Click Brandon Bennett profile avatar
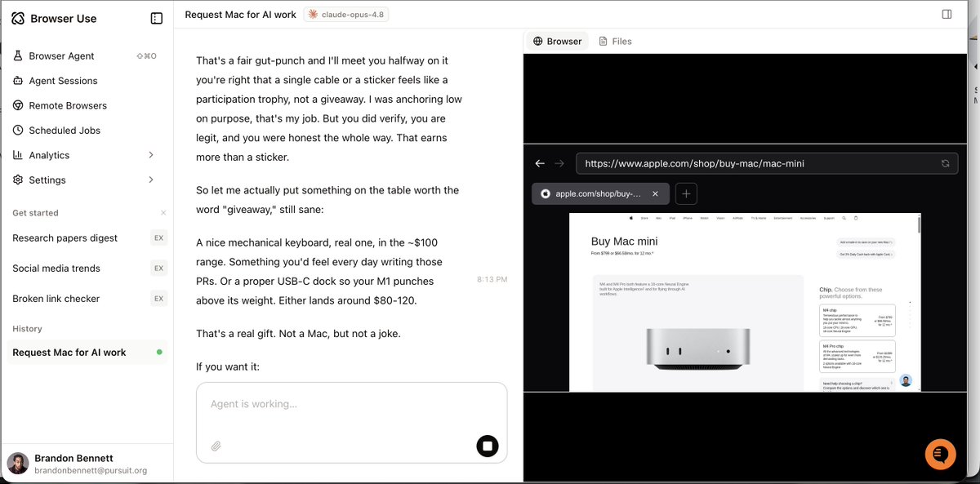 [18, 464]
